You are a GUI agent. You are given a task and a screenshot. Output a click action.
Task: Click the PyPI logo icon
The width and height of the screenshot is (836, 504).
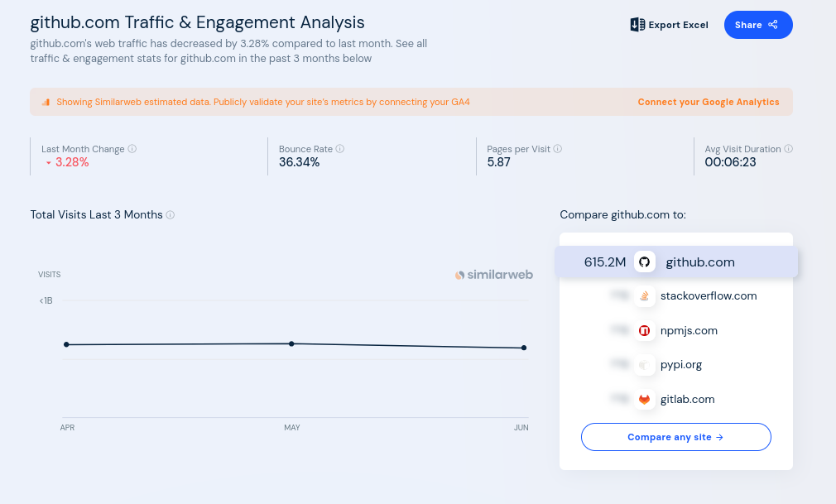coord(644,365)
